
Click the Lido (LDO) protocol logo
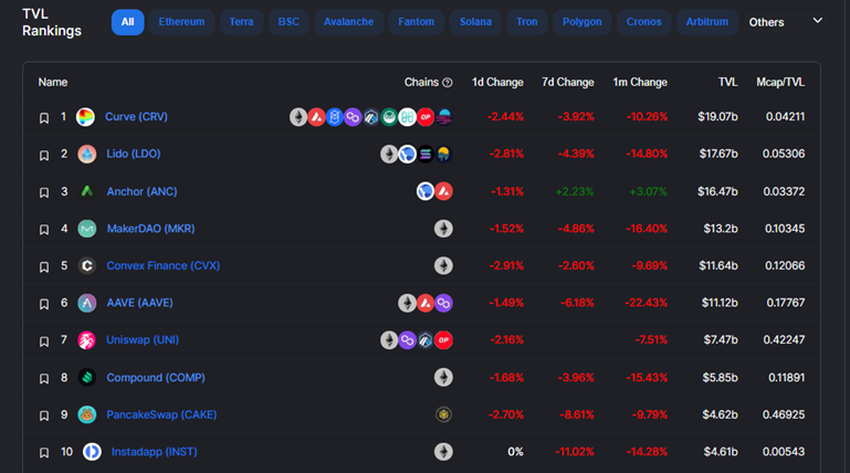point(87,154)
